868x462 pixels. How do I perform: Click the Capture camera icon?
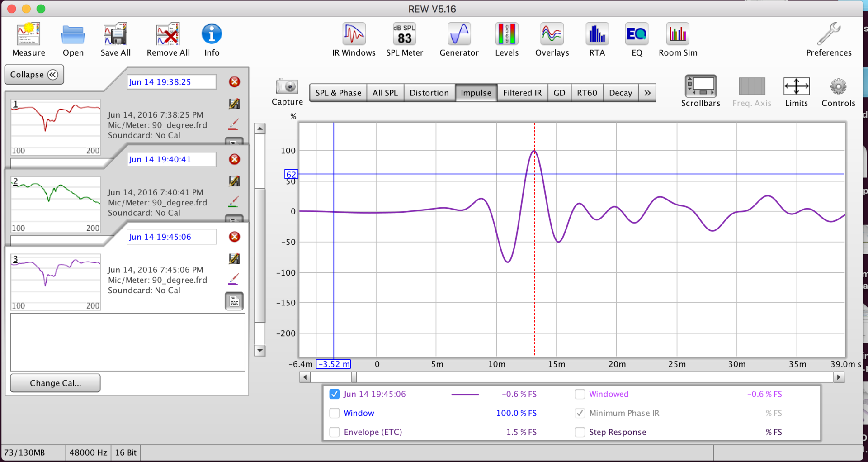[287, 87]
